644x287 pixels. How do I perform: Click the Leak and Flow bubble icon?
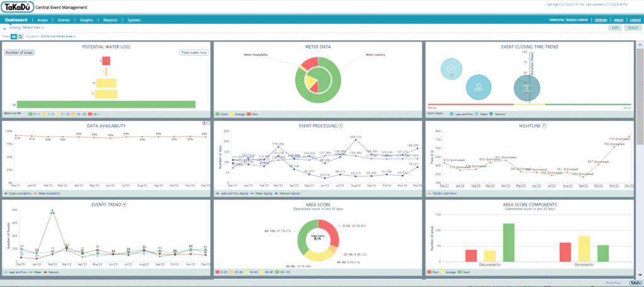pyautogui.click(x=479, y=87)
